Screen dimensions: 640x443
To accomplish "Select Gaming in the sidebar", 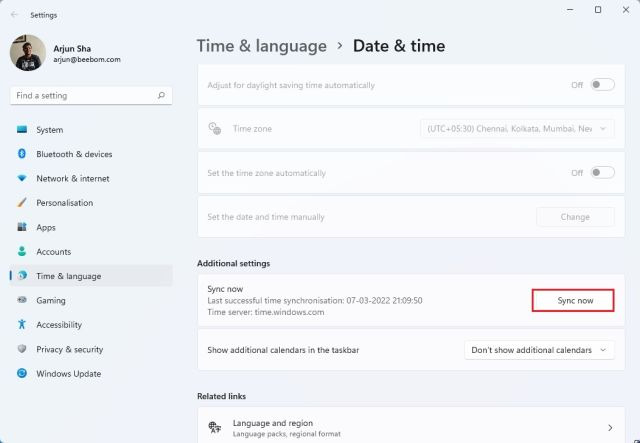I will coord(91,300).
